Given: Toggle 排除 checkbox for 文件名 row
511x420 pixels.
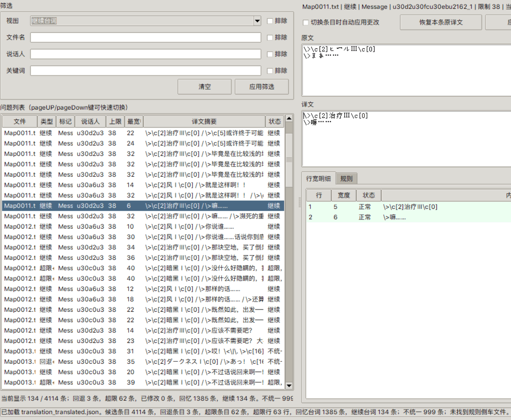Looking at the screenshot, I should click(270, 37).
